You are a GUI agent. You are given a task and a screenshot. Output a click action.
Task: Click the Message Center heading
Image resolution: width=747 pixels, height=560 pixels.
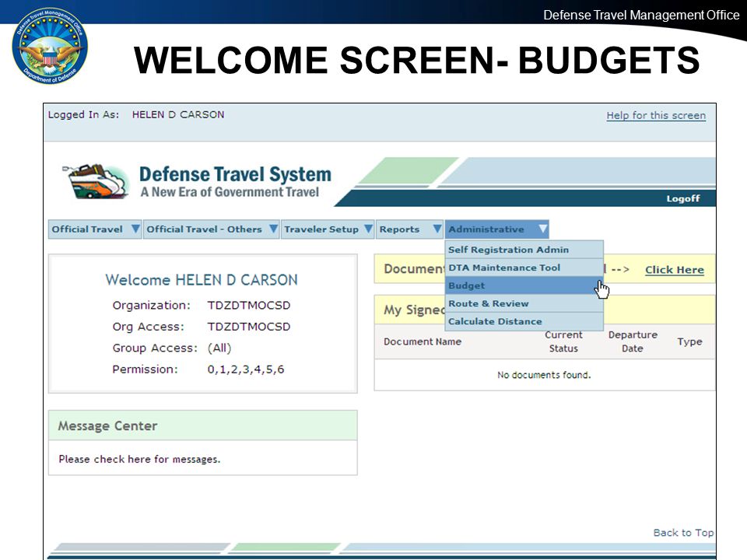[x=107, y=425]
